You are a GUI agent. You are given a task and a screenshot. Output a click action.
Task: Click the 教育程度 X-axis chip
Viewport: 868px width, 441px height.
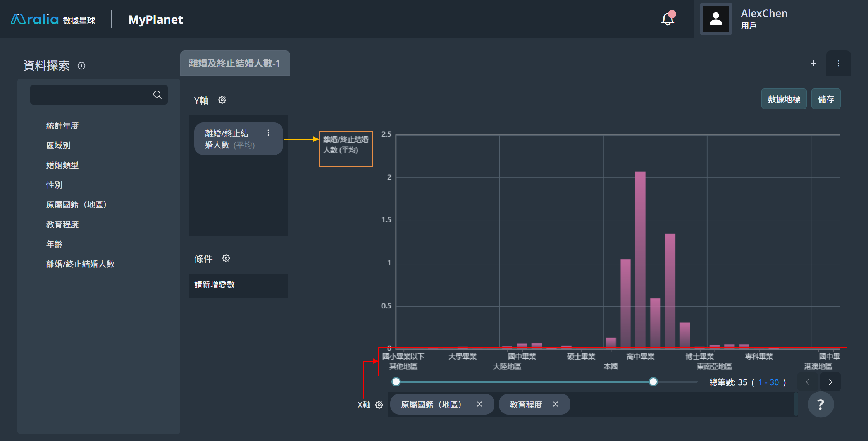point(534,405)
